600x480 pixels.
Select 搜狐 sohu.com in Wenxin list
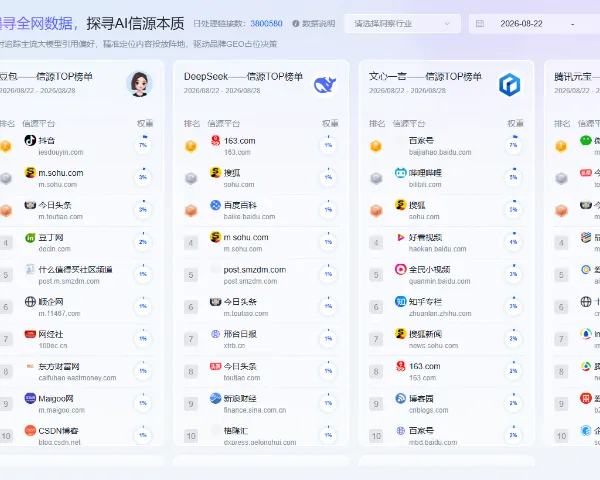[446, 210]
